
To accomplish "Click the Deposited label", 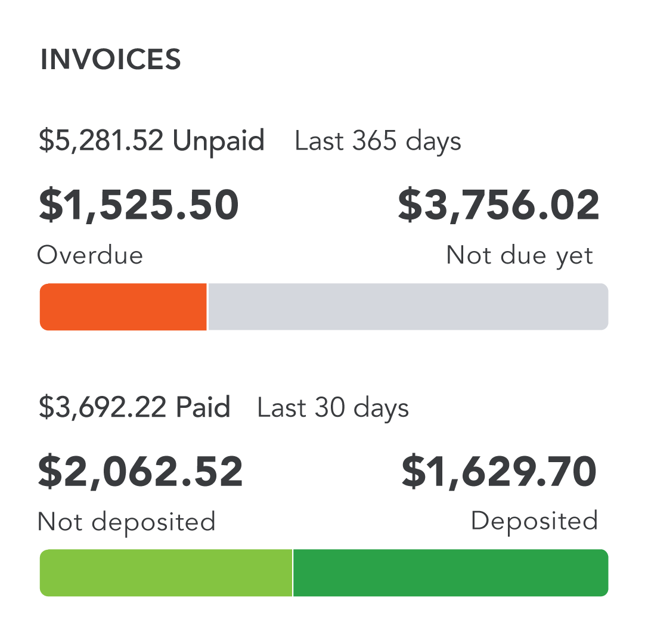I will coord(534,521).
